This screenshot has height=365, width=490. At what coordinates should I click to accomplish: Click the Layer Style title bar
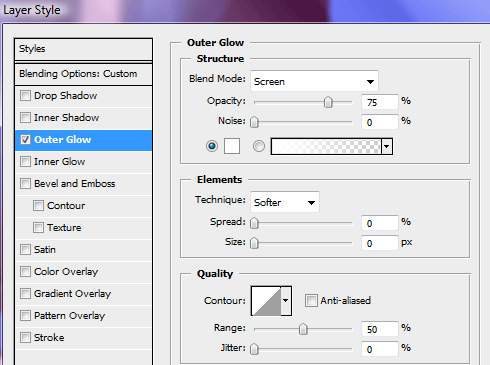tap(245, 10)
